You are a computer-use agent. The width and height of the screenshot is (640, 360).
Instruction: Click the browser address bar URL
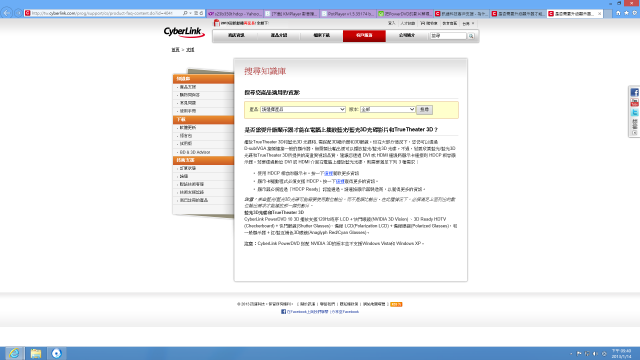[102, 13]
